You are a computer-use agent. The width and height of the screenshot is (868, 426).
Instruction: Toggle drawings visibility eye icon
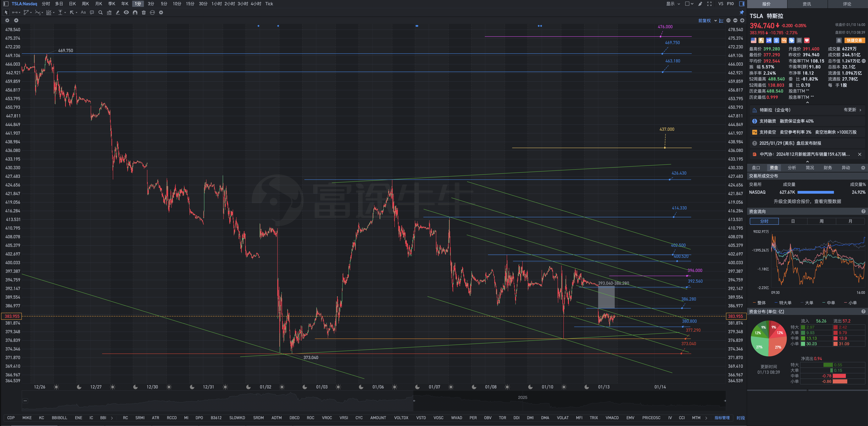tap(126, 12)
